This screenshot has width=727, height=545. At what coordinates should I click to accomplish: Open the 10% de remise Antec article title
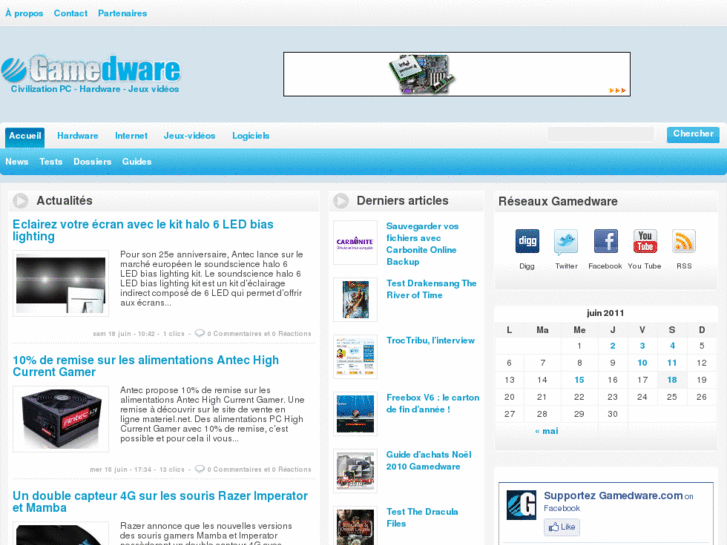pos(146,366)
